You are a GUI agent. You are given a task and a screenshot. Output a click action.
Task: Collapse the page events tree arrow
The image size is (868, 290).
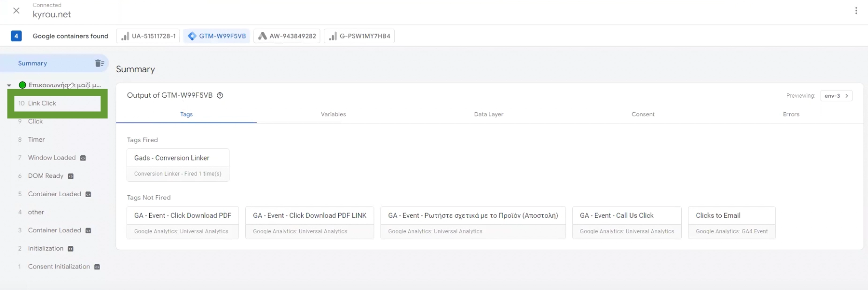pos(9,85)
